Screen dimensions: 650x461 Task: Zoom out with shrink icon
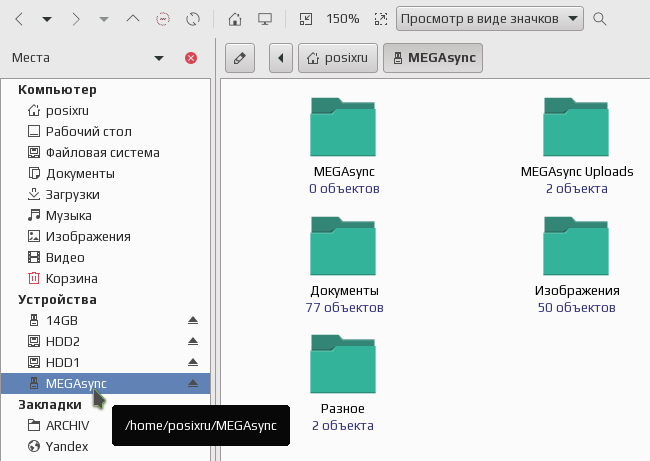306,19
